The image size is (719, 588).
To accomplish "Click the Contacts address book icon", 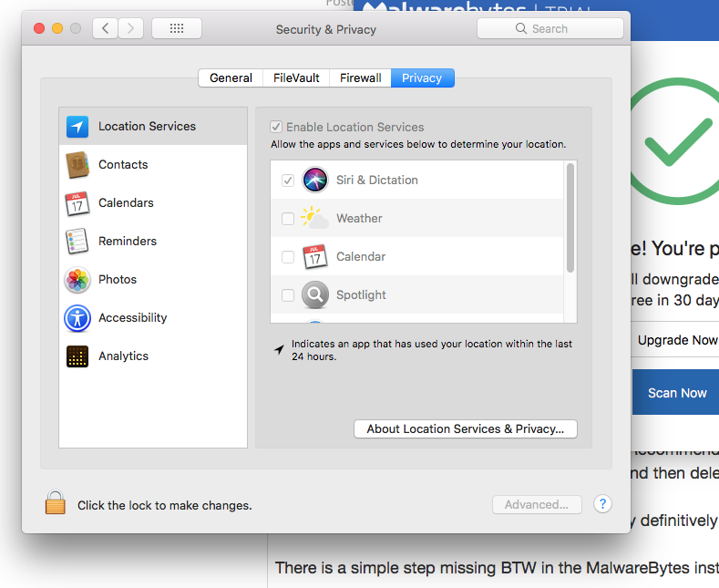I will coord(77,165).
